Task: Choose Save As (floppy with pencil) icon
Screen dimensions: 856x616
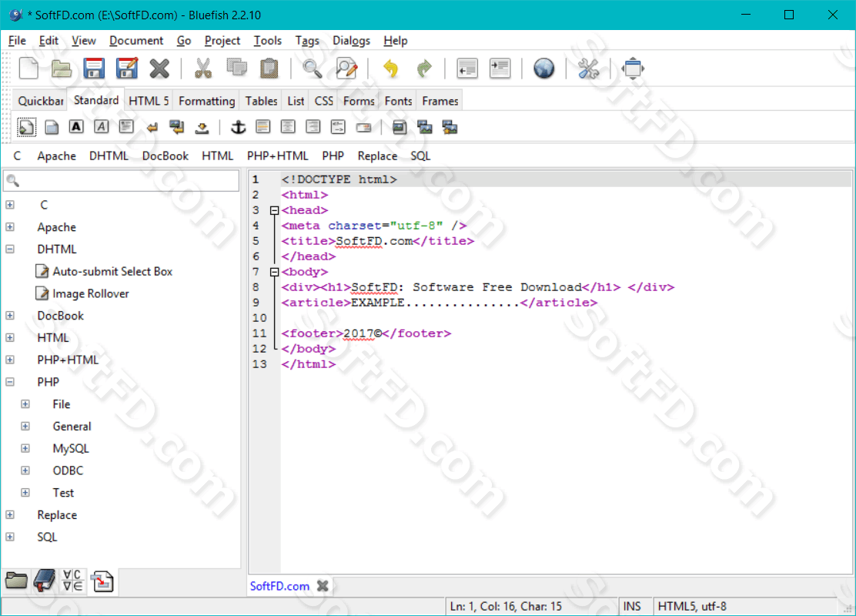Action: [x=127, y=69]
